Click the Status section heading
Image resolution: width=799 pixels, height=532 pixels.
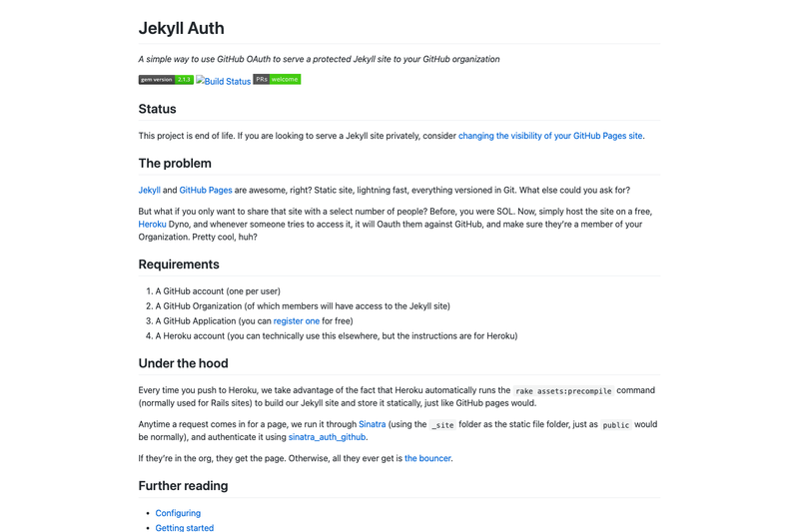click(x=158, y=109)
